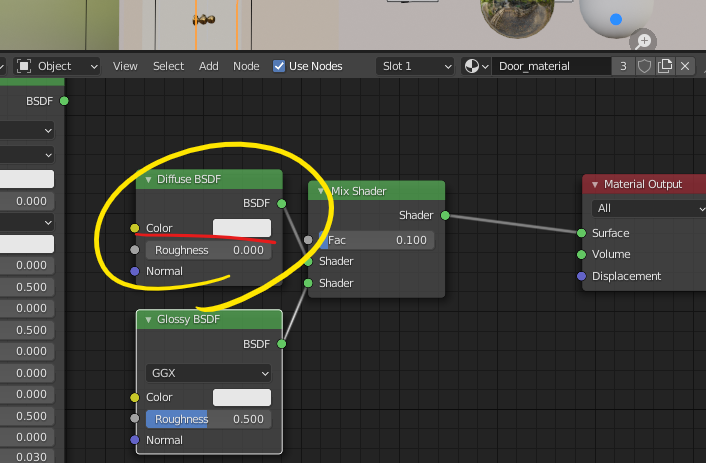
Task: Edit the Door_material name field
Action: click(551, 66)
